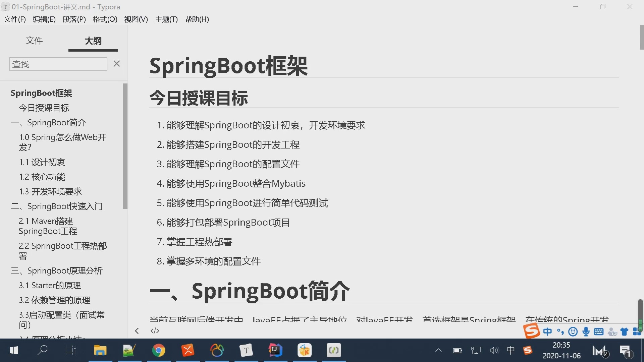Image resolution: width=644 pixels, height=362 pixels.
Task: Click the 今日授课目标 document heading
Action: tap(199, 98)
